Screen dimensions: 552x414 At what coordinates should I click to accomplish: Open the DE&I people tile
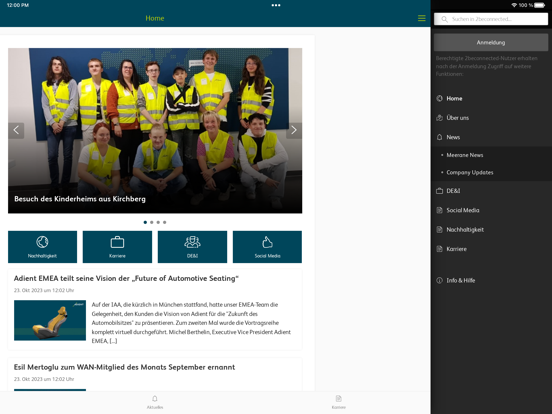pos(192,247)
